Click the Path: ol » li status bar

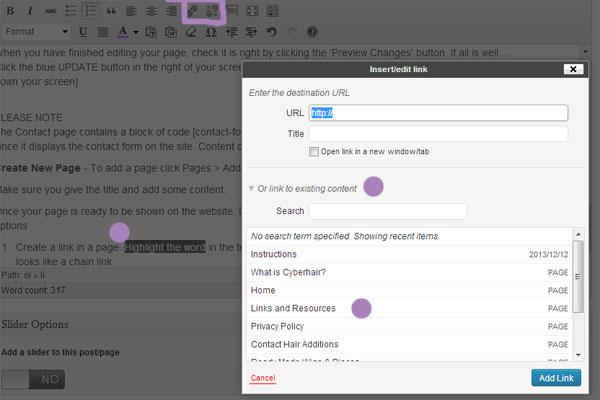click(23, 275)
